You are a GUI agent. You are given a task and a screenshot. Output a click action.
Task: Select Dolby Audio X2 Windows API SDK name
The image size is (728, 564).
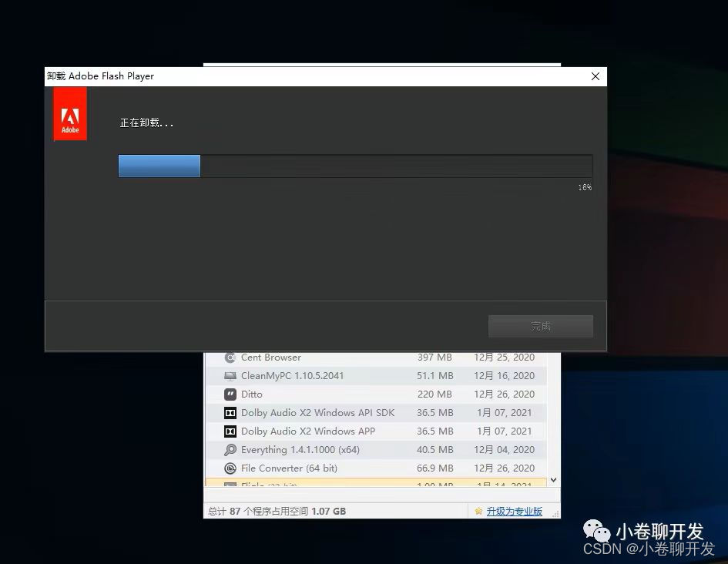click(x=317, y=413)
